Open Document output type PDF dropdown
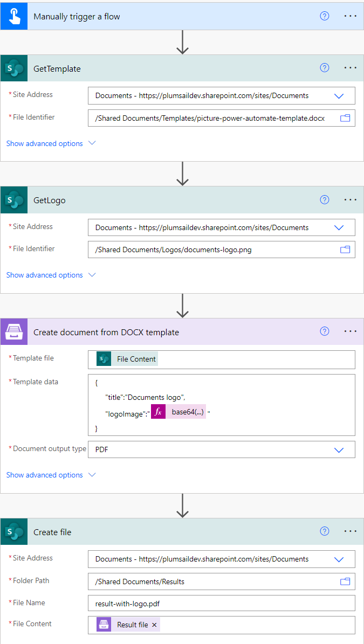Screen dimensions: 364x644 339,450
